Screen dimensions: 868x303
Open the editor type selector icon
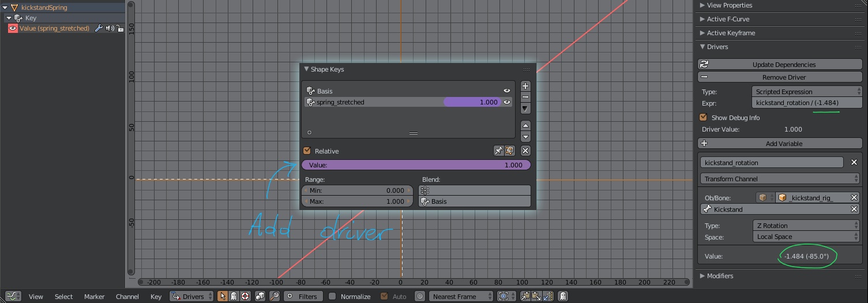tap(13, 296)
